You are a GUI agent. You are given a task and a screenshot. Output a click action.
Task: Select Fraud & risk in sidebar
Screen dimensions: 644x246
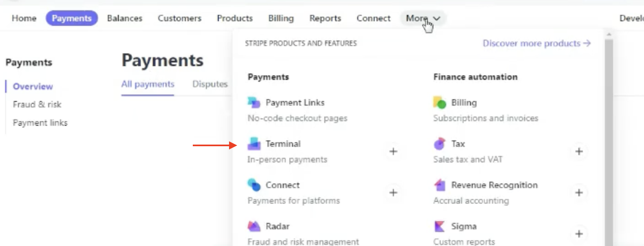pyautogui.click(x=37, y=105)
